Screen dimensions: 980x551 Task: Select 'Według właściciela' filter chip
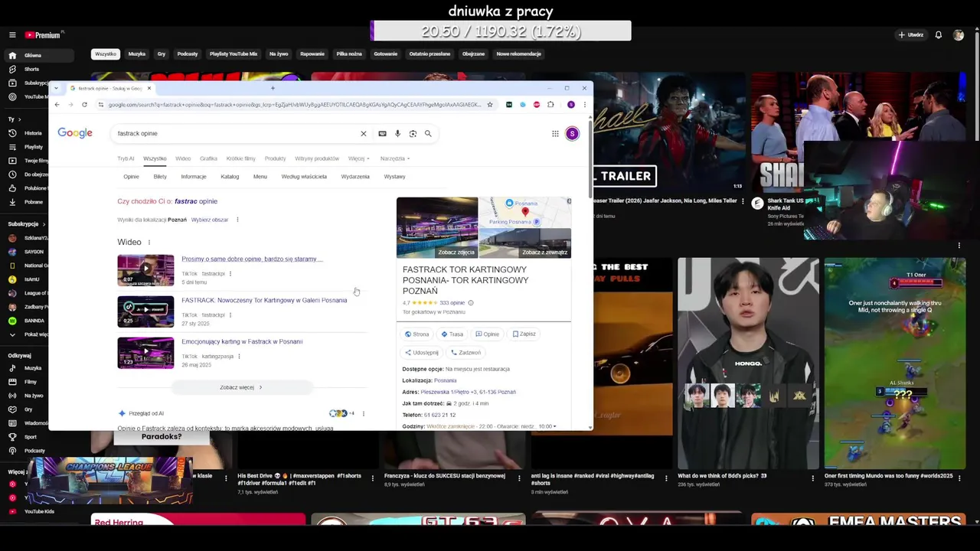[304, 177]
